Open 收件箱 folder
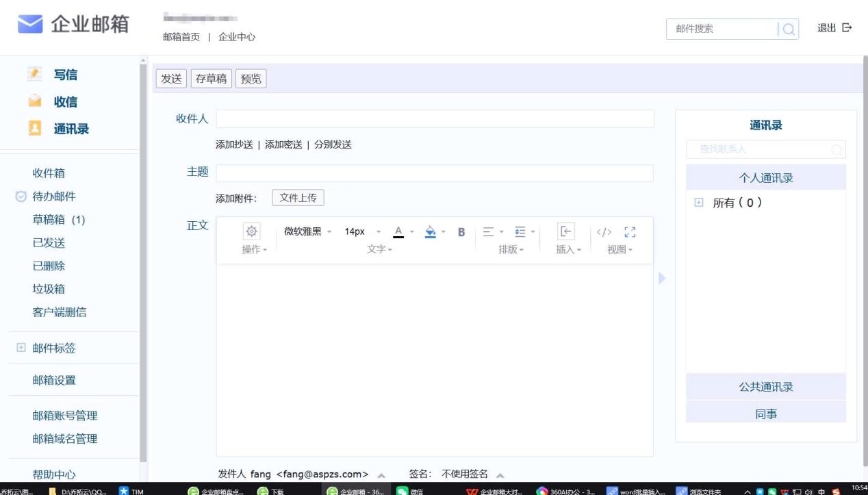The height and width of the screenshot is (495, 868). (49, 173)
